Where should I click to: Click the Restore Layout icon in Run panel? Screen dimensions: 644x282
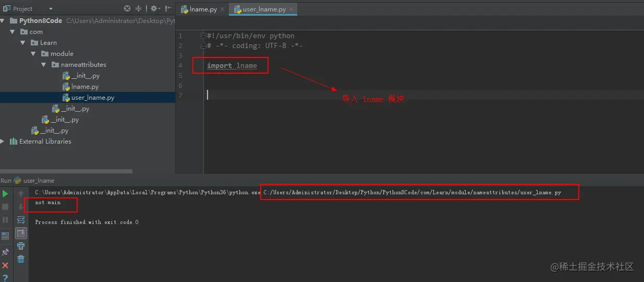(5, 236)
